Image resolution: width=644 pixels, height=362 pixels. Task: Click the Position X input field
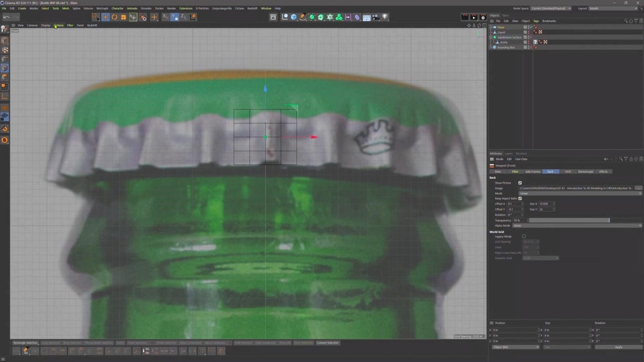coord(515,330)
